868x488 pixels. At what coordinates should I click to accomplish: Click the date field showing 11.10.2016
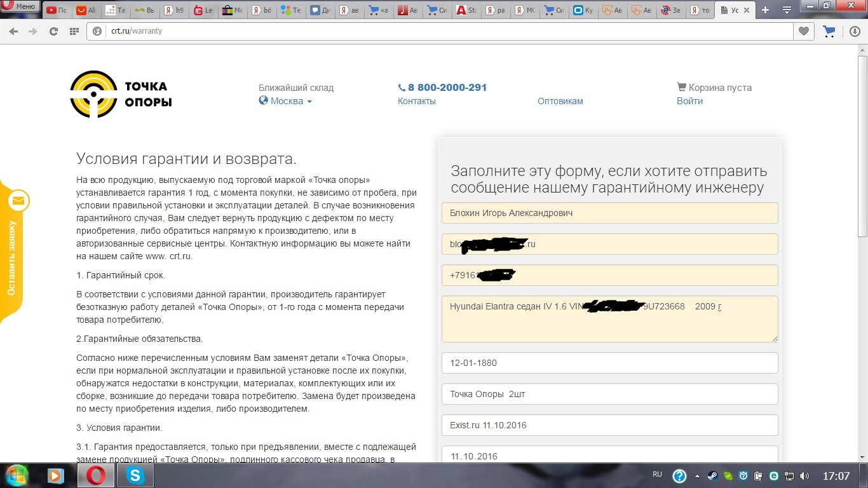(x=610, y=455)
